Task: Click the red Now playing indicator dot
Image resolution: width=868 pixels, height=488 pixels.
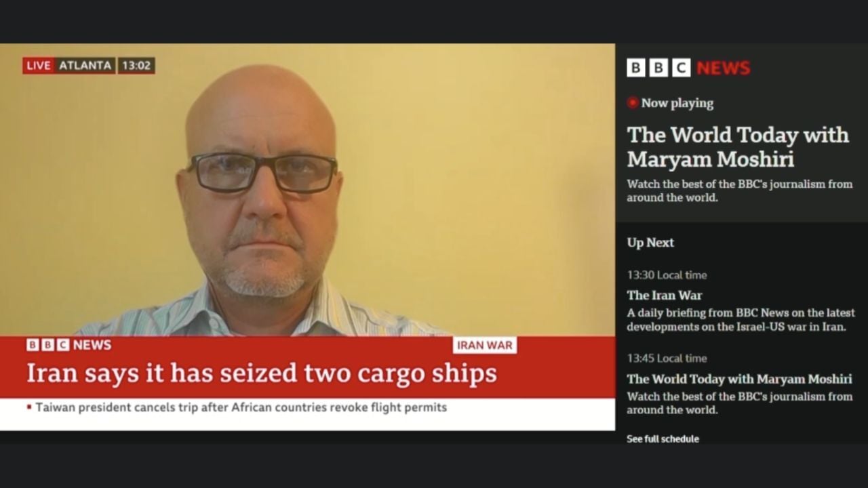Action: pyautogui.click(x=633, y=103)
